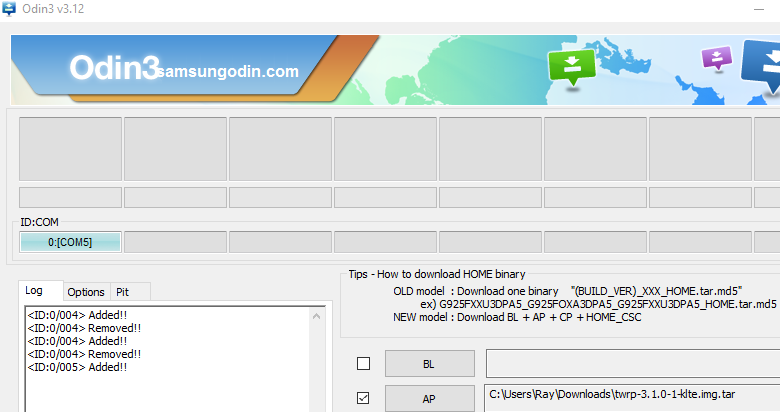780x412 pixels.
Task: Switch to the Log tab
Action: [34, 291]
